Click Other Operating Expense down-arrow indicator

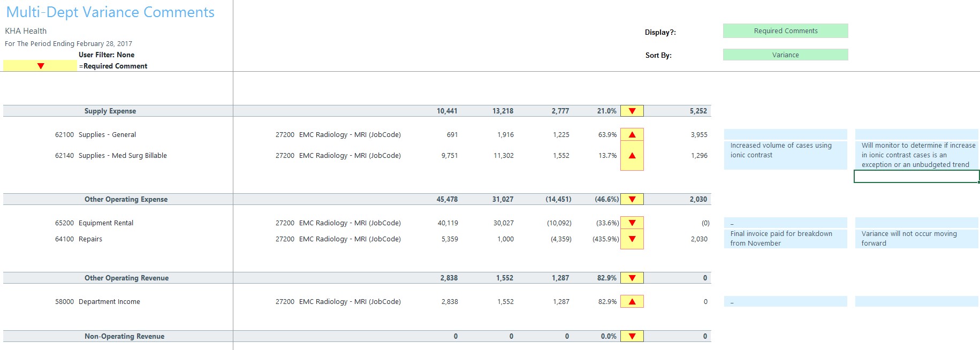632,199
